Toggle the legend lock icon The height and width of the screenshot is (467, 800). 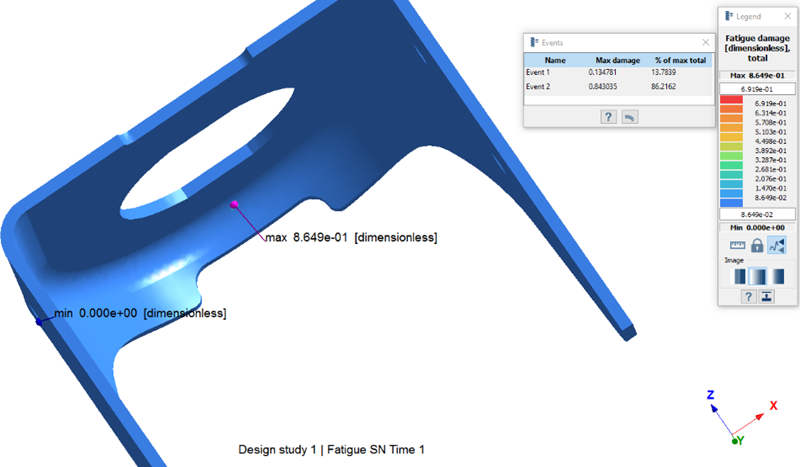[x=757, y=245]
